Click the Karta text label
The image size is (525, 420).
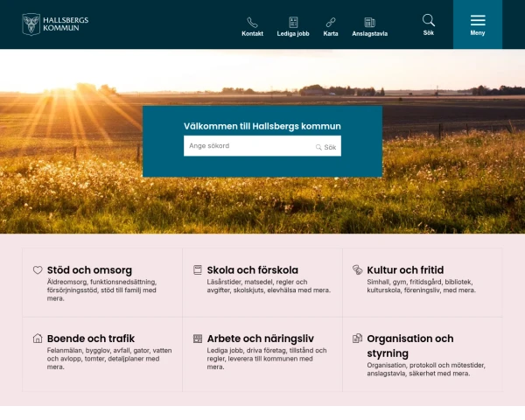[x=331, y=33]
